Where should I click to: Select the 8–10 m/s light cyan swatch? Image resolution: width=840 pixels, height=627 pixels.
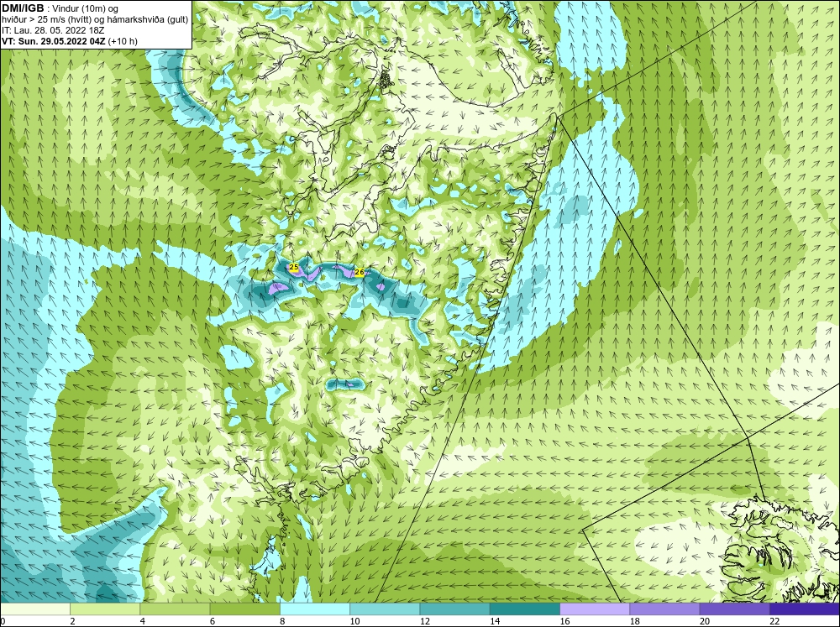tap(314, 609)
